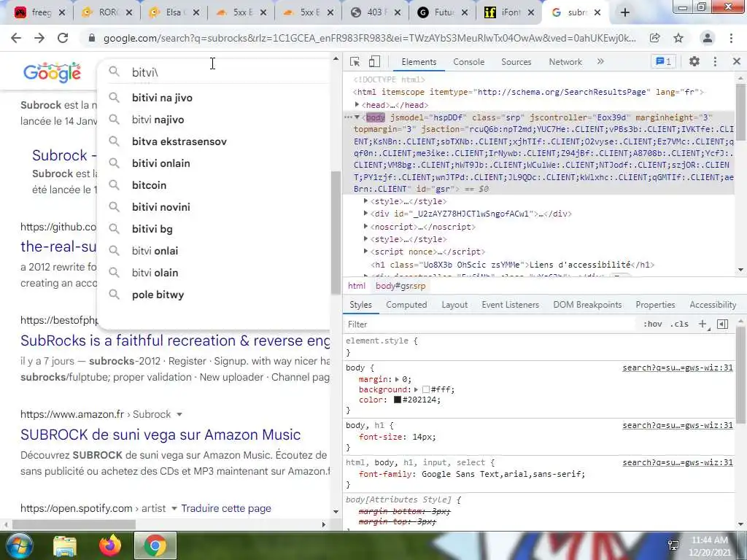
Task: Expand the head element node
Action: coord(357,105)
